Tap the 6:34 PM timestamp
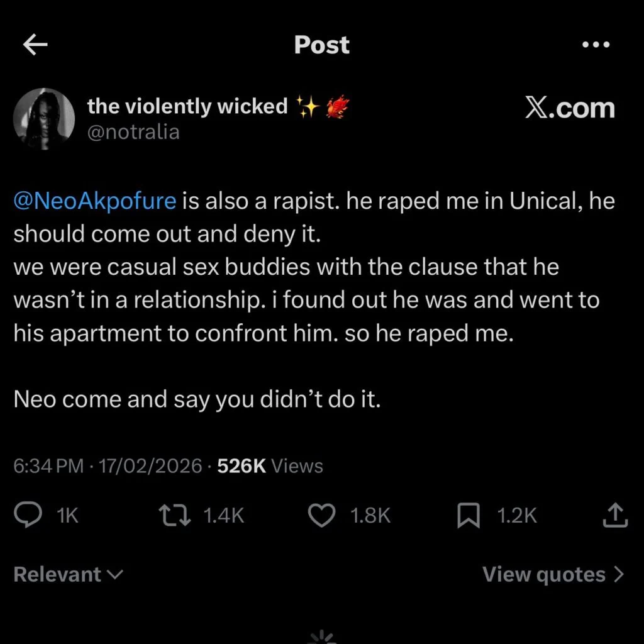644x644 pixels. (x=48, y=466)
